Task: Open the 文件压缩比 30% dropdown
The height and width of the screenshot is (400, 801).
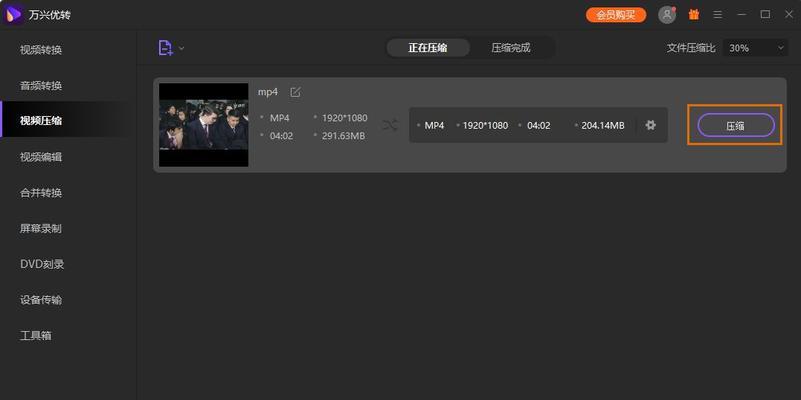Action: click(x=756, y=48)
